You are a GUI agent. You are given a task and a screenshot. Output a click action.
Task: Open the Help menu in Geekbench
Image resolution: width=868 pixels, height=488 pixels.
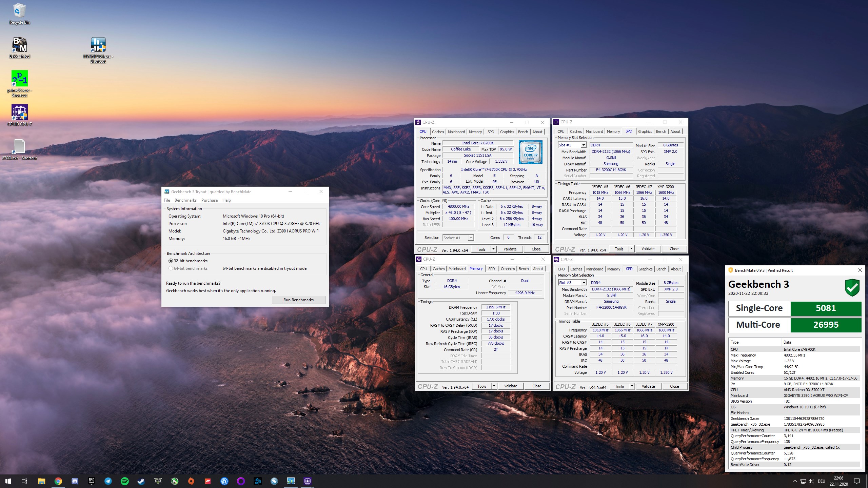[x=226, y=200]
